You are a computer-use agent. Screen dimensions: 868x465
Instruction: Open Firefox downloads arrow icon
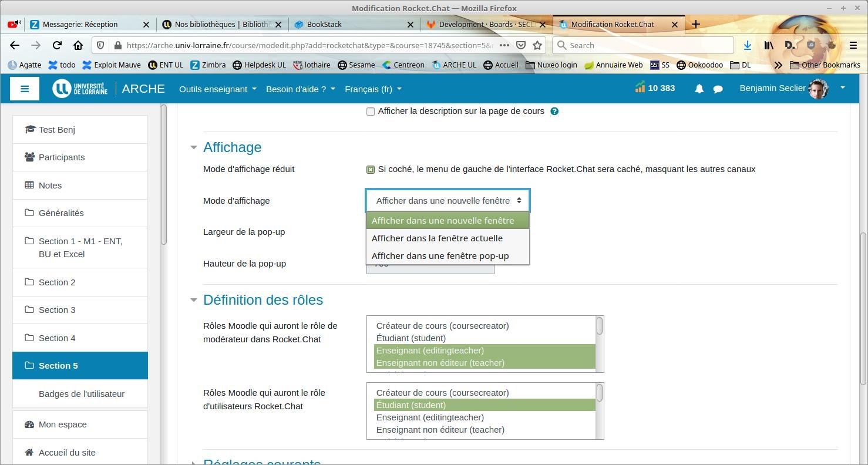747,45
